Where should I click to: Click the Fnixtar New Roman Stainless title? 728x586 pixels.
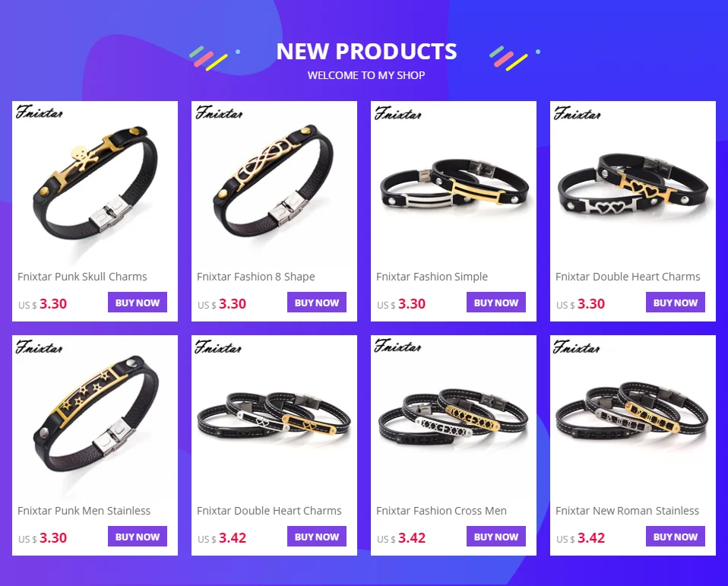coord(627,511)
